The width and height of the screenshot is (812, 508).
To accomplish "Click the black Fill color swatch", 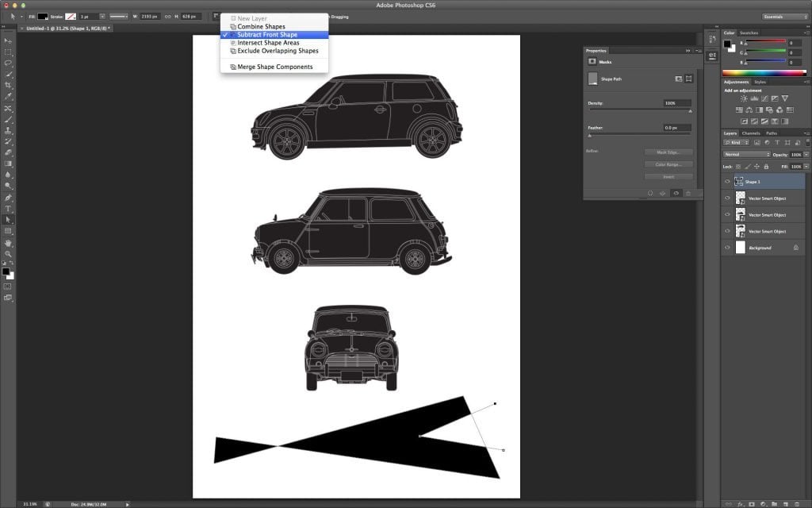I will 43,16.
